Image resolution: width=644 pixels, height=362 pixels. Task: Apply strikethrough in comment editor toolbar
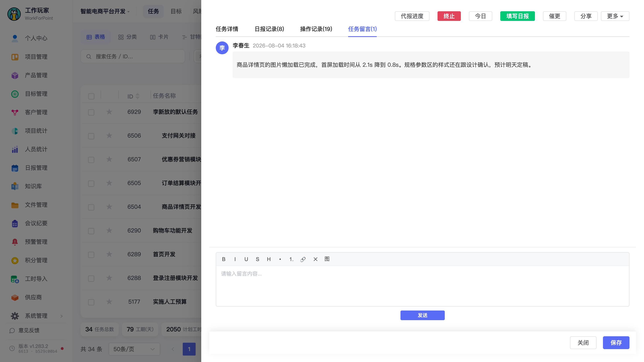click(258, 259)
